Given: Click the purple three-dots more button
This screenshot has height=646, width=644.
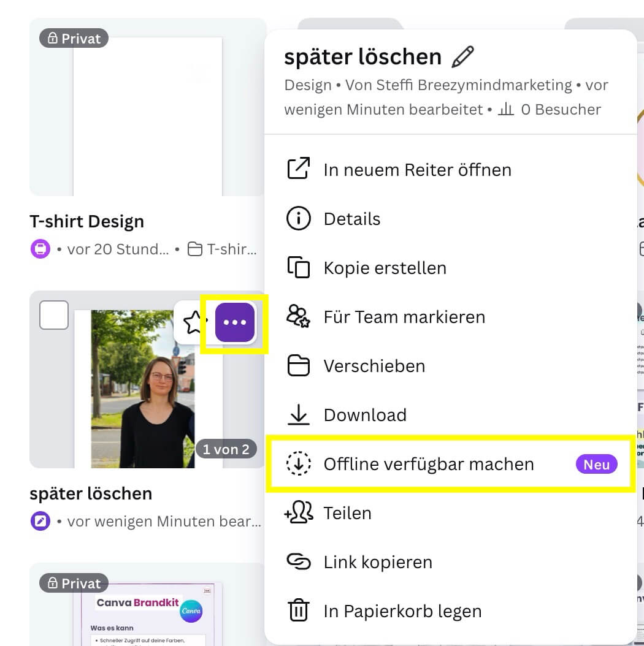Looking at the screenshot, I should click(x=235, y=322).
